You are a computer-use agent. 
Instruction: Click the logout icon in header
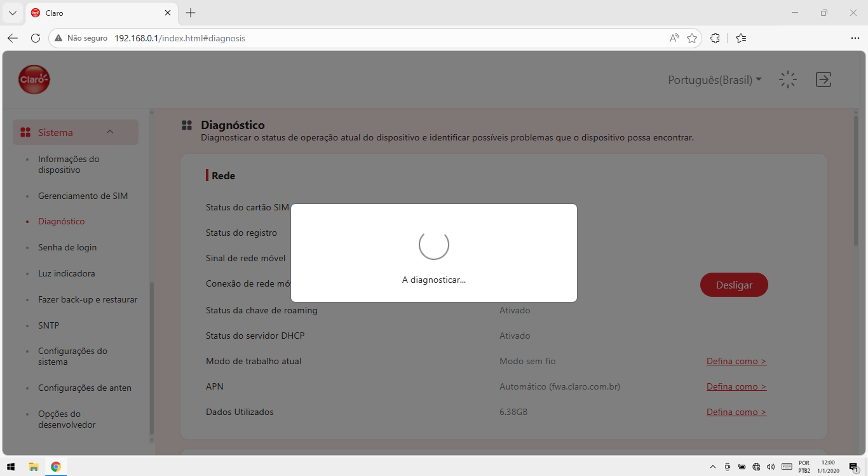[824, 79]
